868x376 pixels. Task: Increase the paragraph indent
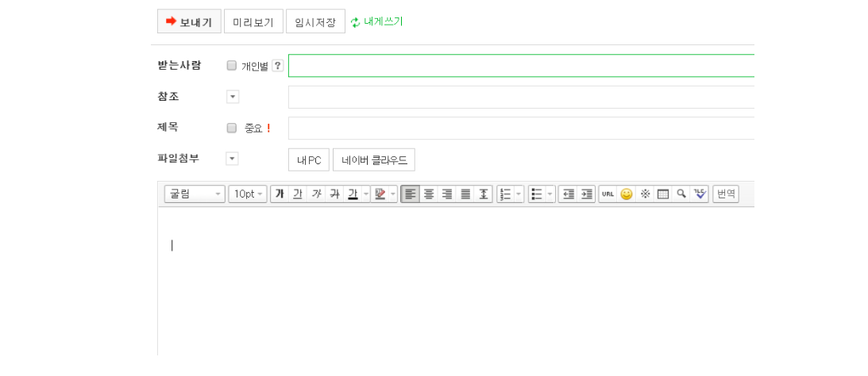[x=586, y=194]
